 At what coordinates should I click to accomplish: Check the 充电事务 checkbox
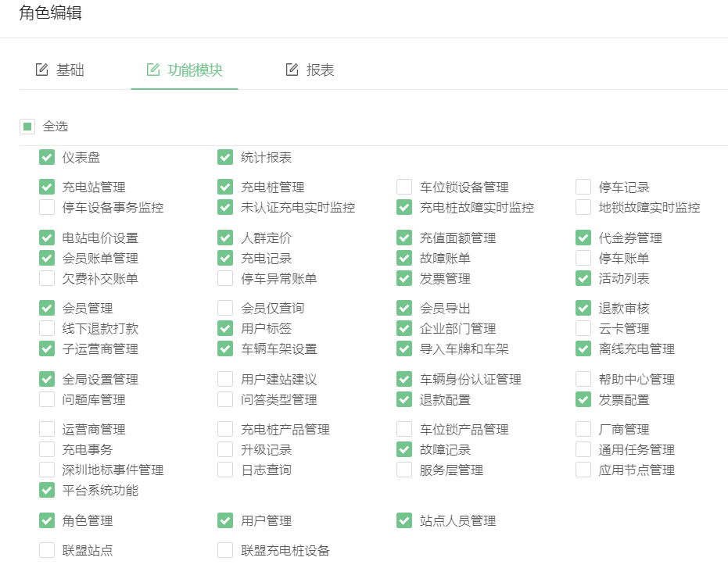coord(47,449)
